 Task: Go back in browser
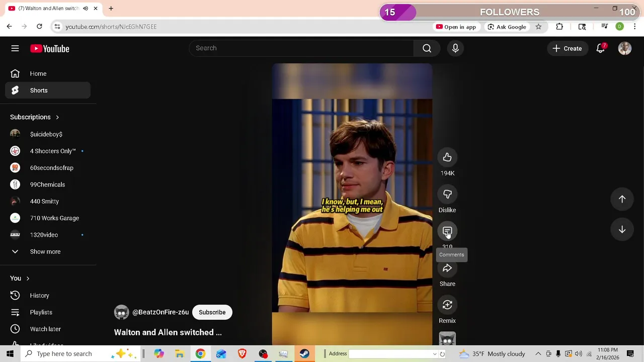coord(9,27)
